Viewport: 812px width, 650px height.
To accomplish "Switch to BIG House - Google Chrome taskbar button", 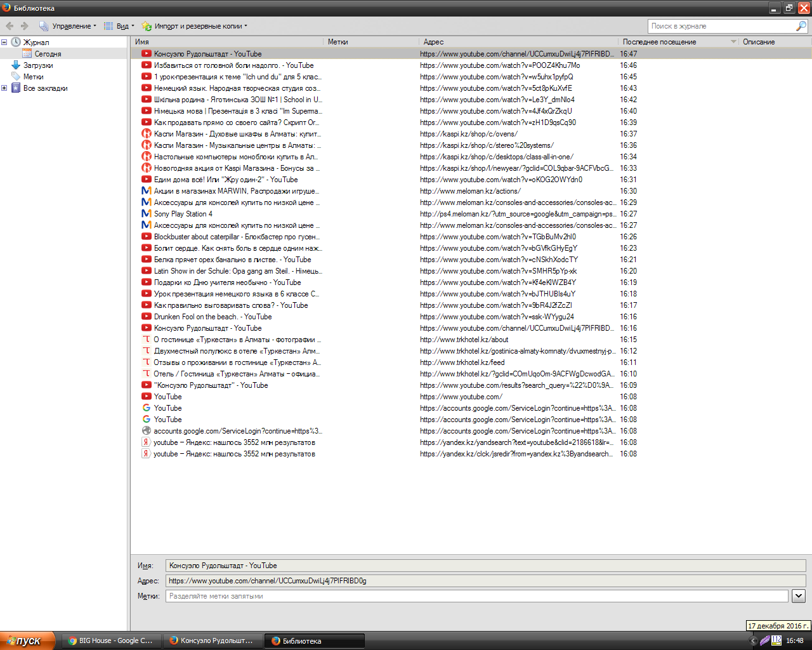I will coord(111,640).
